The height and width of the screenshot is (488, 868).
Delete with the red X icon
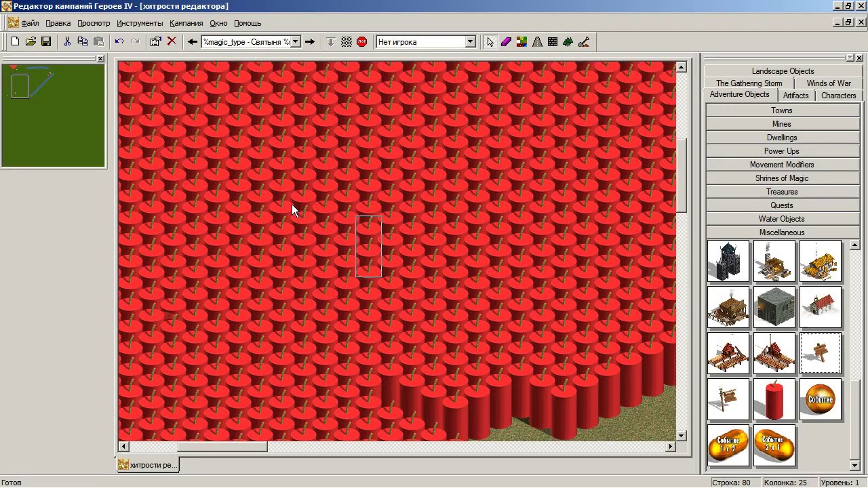pos(172,42)
